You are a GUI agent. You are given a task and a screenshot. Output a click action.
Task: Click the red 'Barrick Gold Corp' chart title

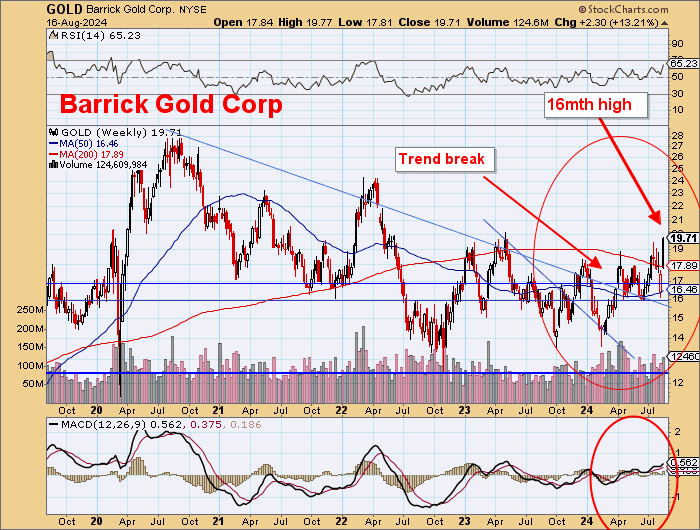coord(171,104)
